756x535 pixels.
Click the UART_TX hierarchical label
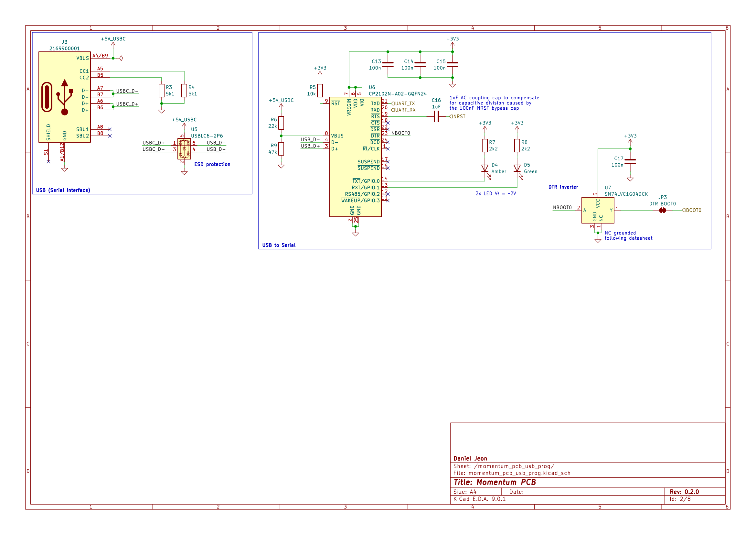(x=402, y=103)
